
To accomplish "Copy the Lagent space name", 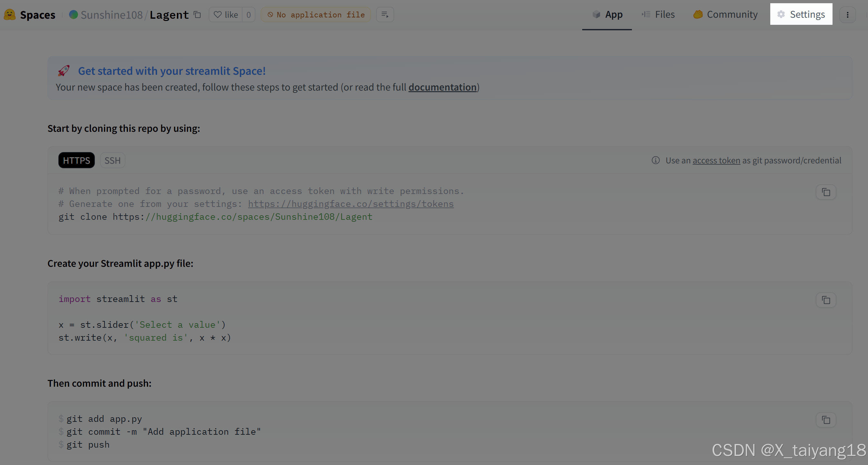I will (197, 15).
